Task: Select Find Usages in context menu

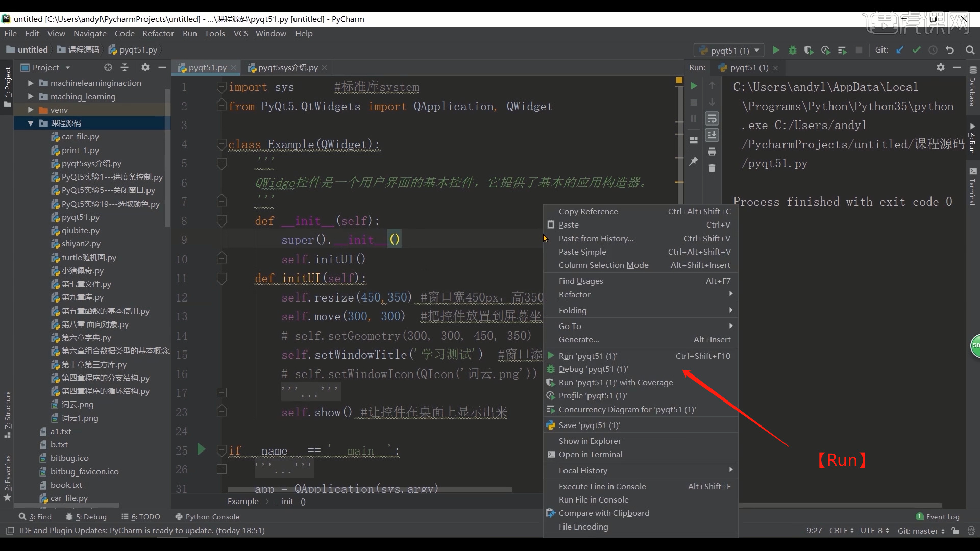Action: point(641,281)
